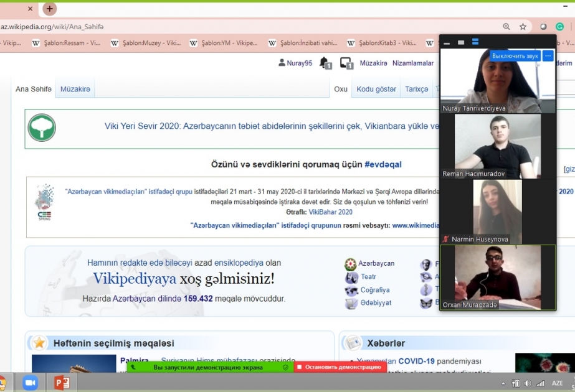Viewport: 575px width, 392px height.
Task: Open the Şablon:Rəssam bookmark
Action: (x=66, y=43)
